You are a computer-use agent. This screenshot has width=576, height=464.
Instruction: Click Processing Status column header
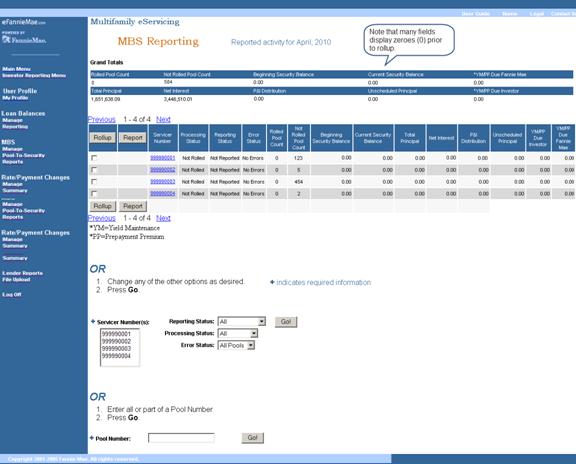193,138
